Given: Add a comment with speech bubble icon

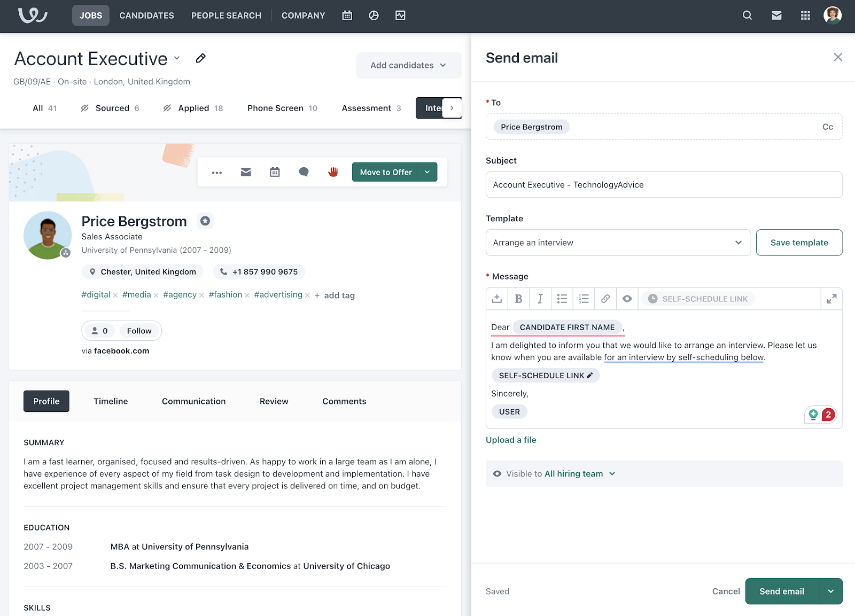Looking at the screenshot, I should point(304,172).
